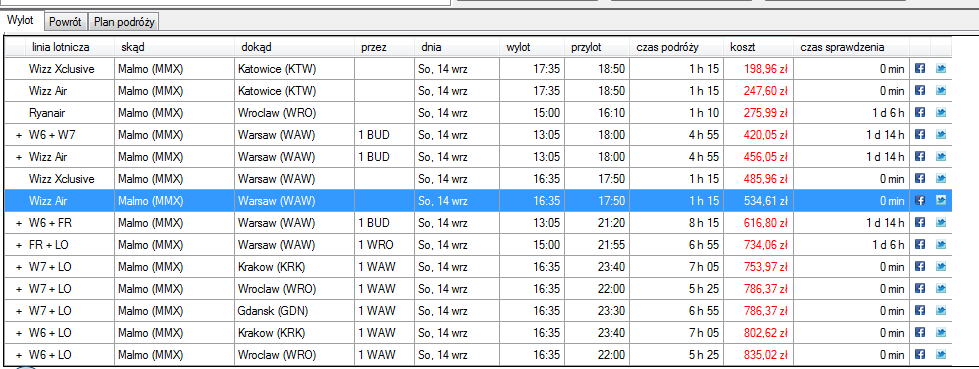Expand the W6 + W7 connection row
The height and width of the screenshot is (369, 979).
tap(19, 135)
